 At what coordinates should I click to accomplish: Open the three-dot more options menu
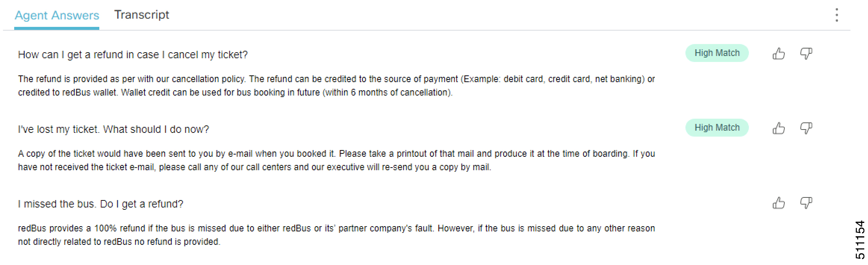coord(837,15)
